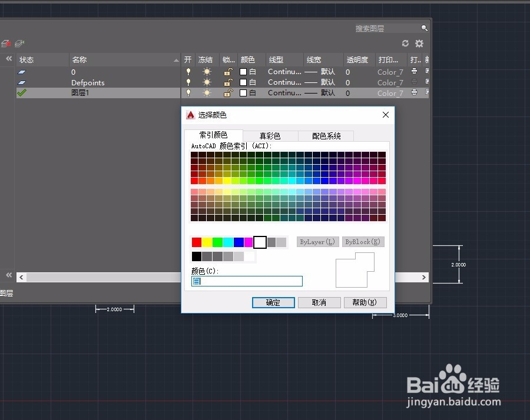Toggle plot icon for layer 0

(414, 71)
